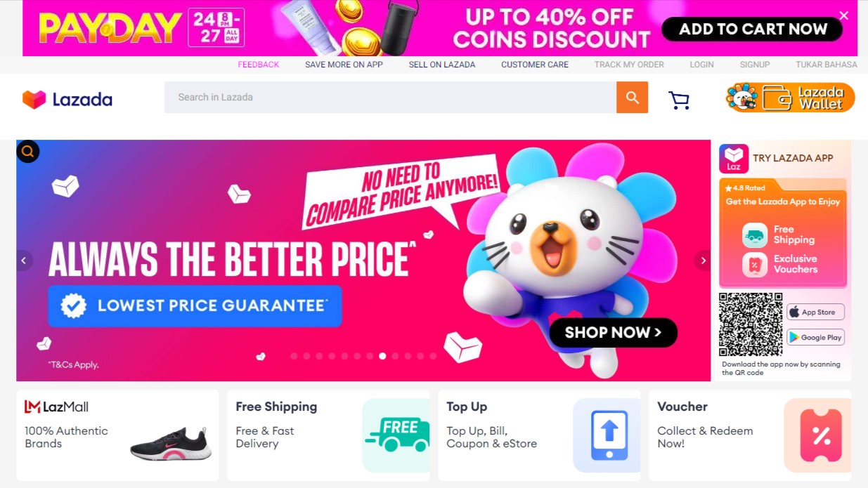Go to previous carousel slide arrow

(25, 261)
